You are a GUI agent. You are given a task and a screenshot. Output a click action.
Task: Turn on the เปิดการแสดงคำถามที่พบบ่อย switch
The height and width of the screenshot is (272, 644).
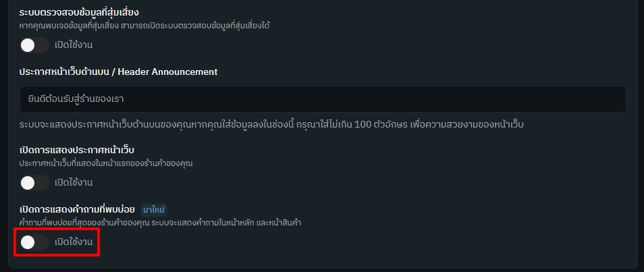tap(34, 242)
